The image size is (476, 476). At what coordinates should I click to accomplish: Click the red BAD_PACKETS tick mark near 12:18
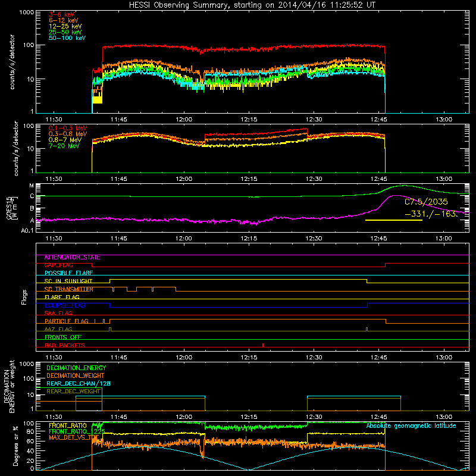[x=263, y=345]
